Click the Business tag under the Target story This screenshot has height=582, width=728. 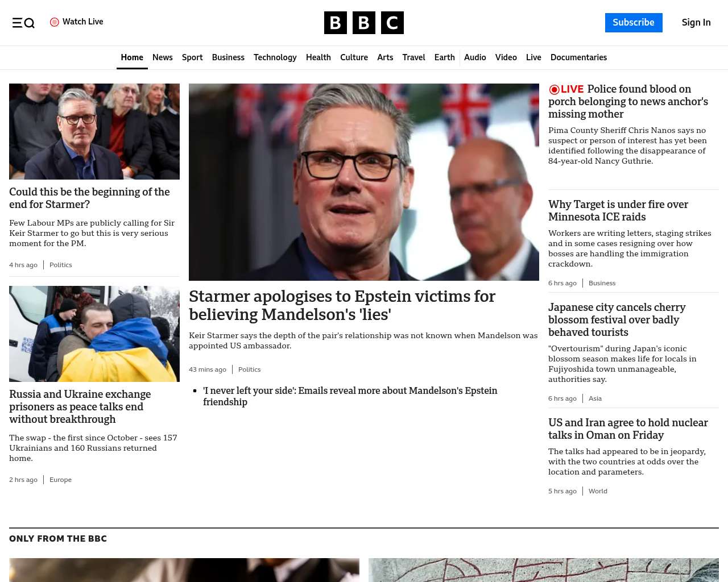tap(602, 283)
